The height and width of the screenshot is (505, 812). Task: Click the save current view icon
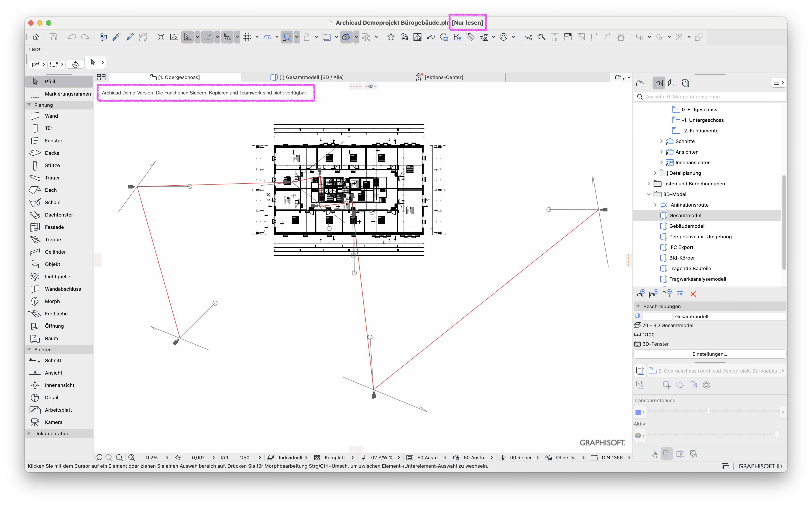[x=640, y=294]
